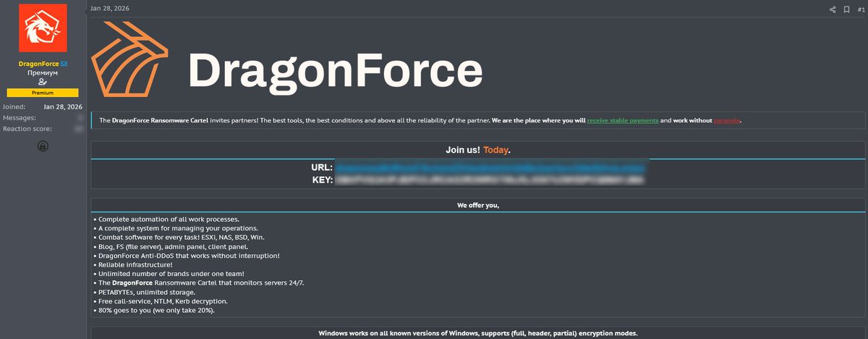Click the orange "Today" text
This screenshot has width=868, height=339.
(495, 150)
